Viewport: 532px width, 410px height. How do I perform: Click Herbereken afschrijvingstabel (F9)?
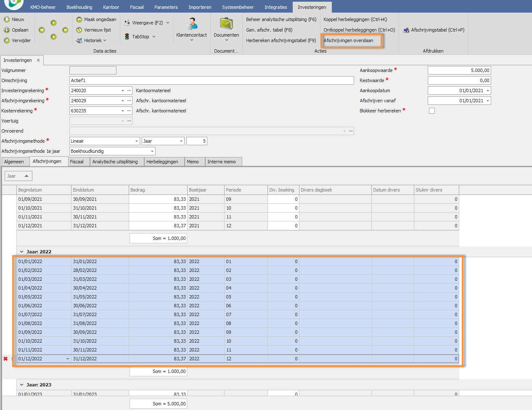(281, 40)
